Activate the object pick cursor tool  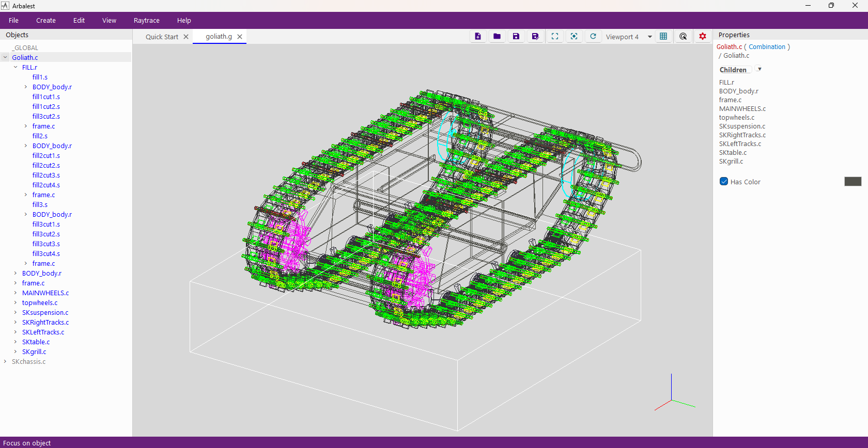pyautogui.click(x=683, y=37)
